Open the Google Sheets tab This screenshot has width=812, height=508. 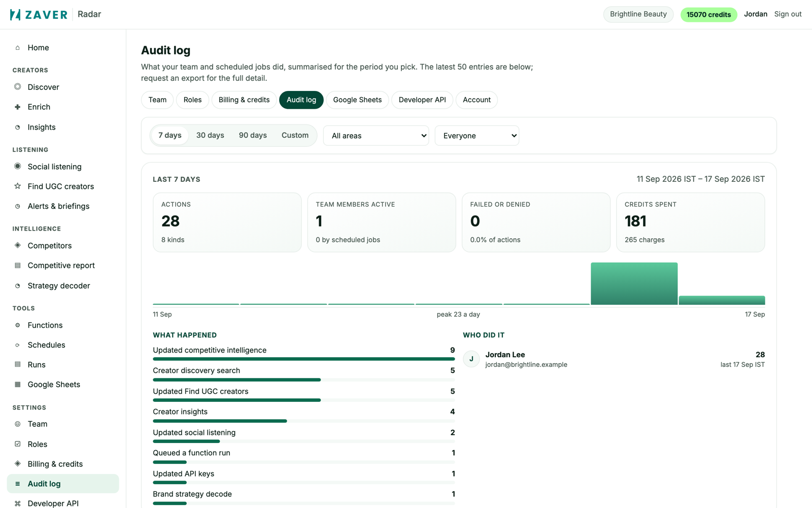[x=357, y=100]
